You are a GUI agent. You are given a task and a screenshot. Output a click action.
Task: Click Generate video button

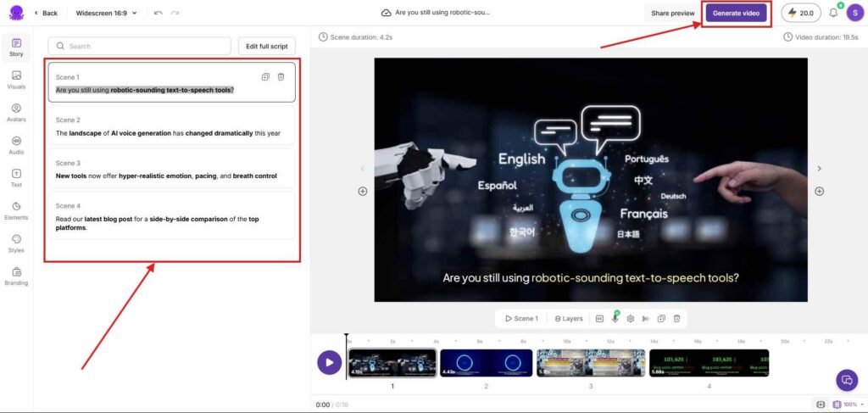click(736, 13)
